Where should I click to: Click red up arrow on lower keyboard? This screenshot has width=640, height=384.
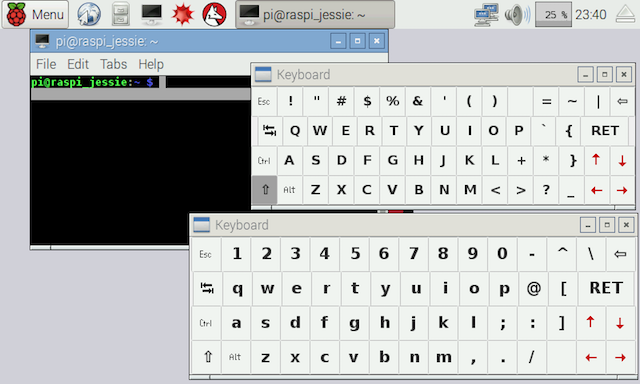coord(590,322)
